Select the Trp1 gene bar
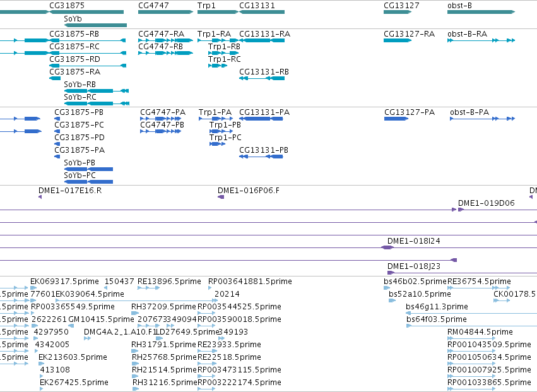 [x=218, y=12]
